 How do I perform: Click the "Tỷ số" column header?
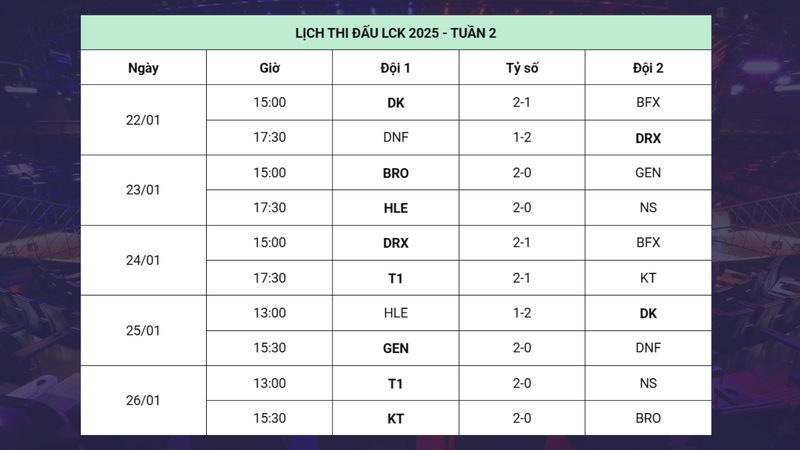521,68
